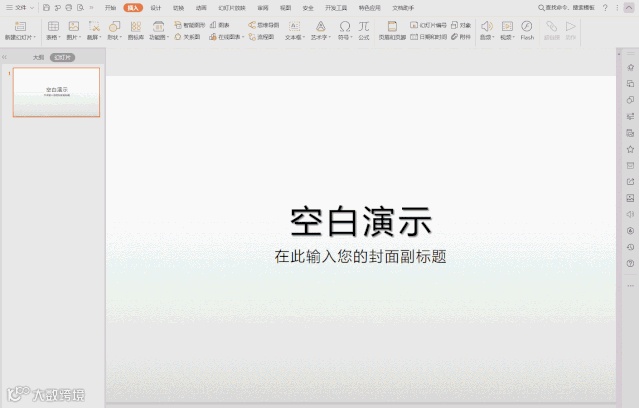
Task: Open the 文件 menu
Action: pos(20,8)
